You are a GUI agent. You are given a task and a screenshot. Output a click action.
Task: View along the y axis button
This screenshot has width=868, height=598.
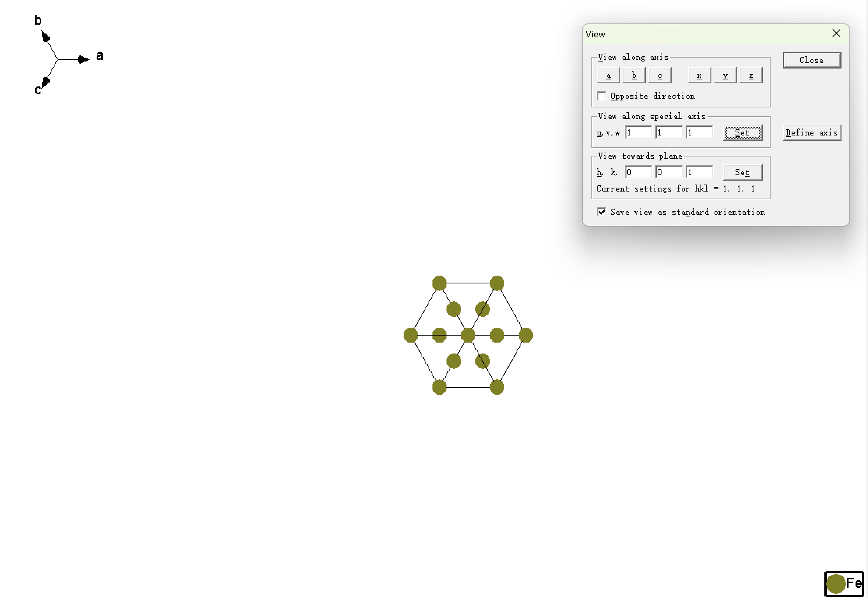click(725, 76)
